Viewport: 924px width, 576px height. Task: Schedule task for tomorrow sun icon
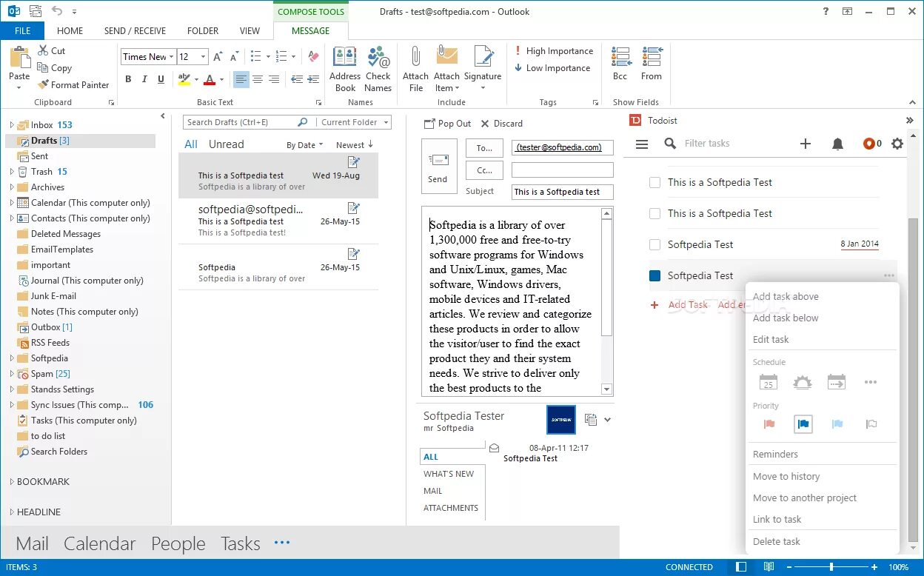[x=802, y=383]
